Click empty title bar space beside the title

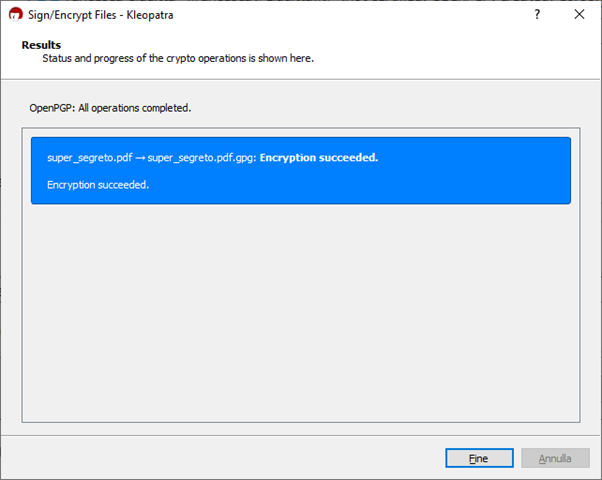tap(350, 14)
